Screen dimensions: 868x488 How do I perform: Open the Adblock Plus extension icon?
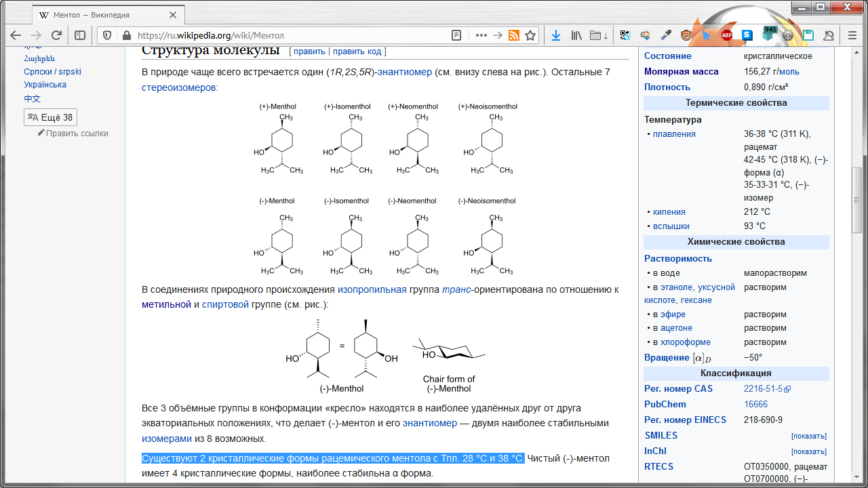point(727,35)
